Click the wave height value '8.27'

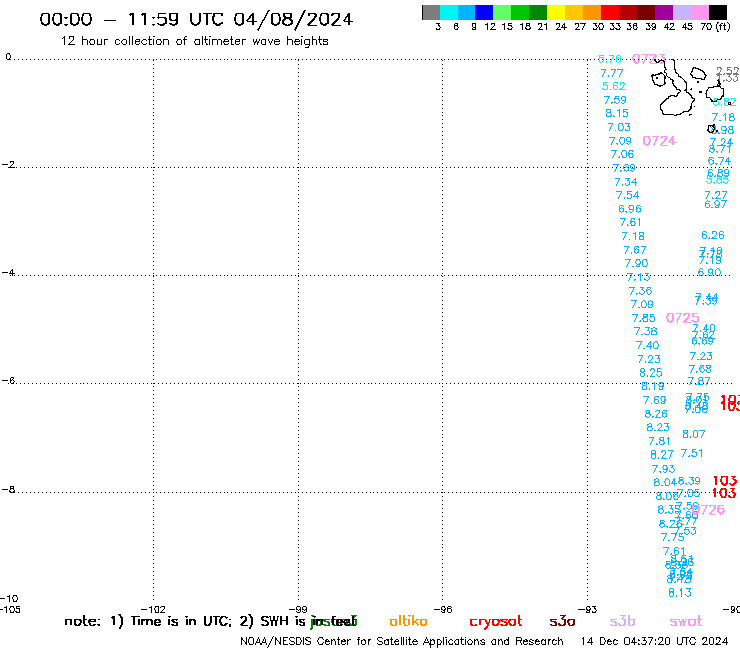click(662, 455)
